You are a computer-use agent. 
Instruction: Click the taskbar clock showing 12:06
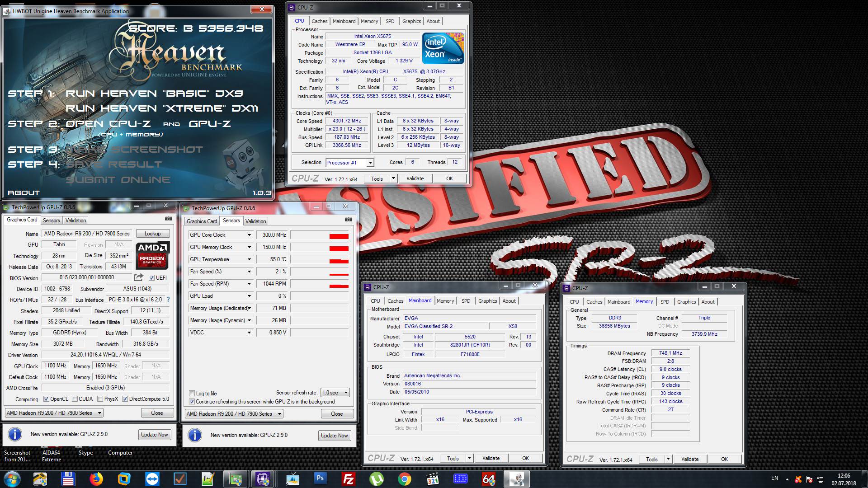tap(844, 479)
